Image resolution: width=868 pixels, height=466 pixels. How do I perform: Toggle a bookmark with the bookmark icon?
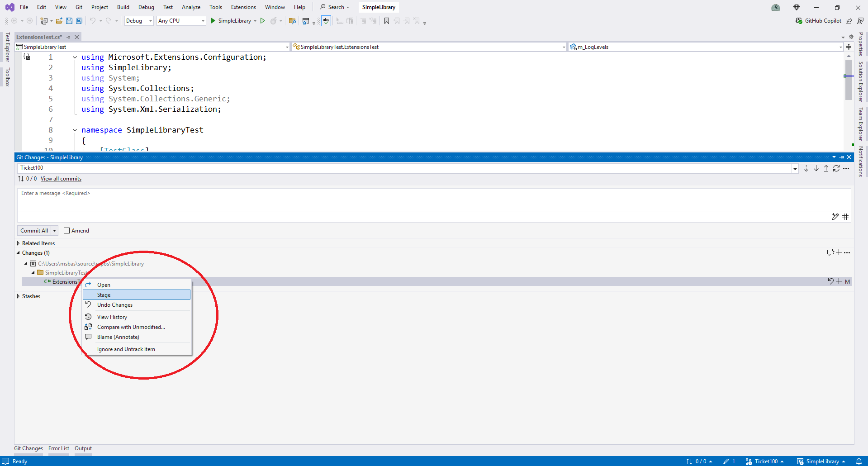click(387, 21)
